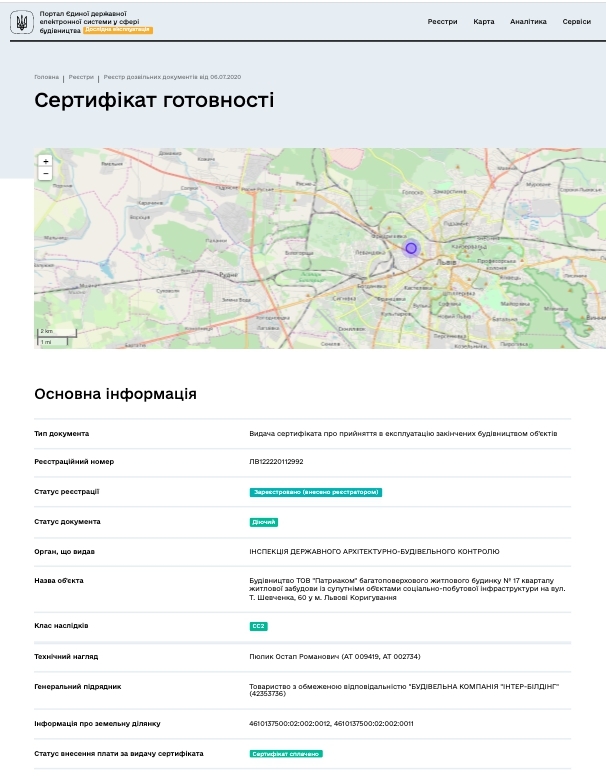Select ІНСПЕКЦІЯ ДЕРЖАВНОГО АРХІТЕКТУРНО-БУДІВЕЛЬНОГО КОНТРОЛЮ text
Screen dimensions: 606x777
tap(375, 552)
